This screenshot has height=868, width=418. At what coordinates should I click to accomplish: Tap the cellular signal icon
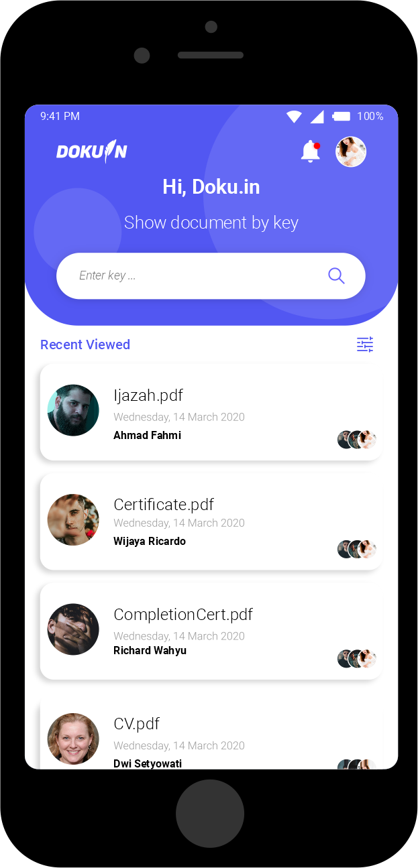pos(317,116)
